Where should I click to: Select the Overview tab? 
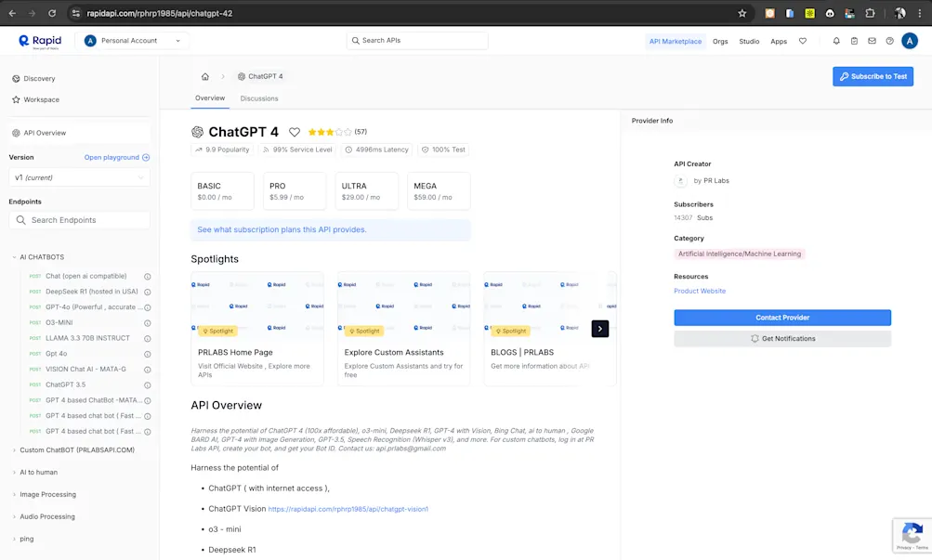pyautogui.click(x=210, y=98)
